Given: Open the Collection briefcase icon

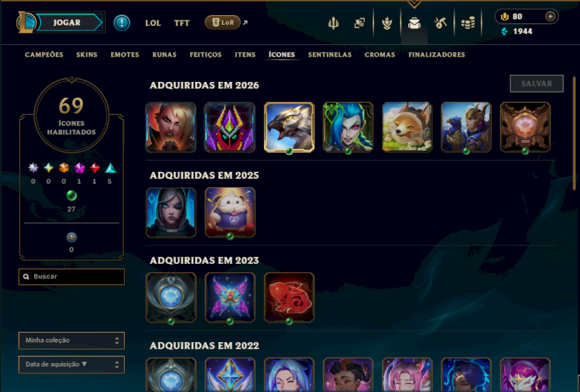Looking at the screenshot, I should coord(414,23).
